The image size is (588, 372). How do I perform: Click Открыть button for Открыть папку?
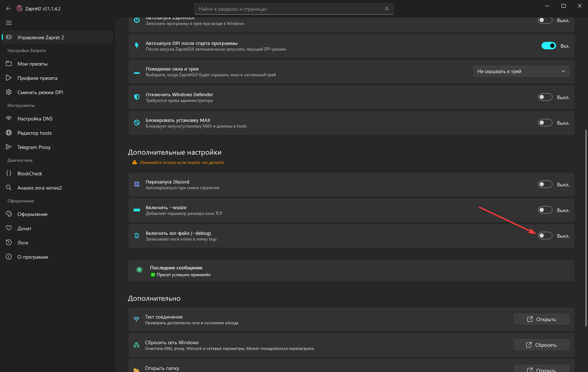(x=541, y=368)
